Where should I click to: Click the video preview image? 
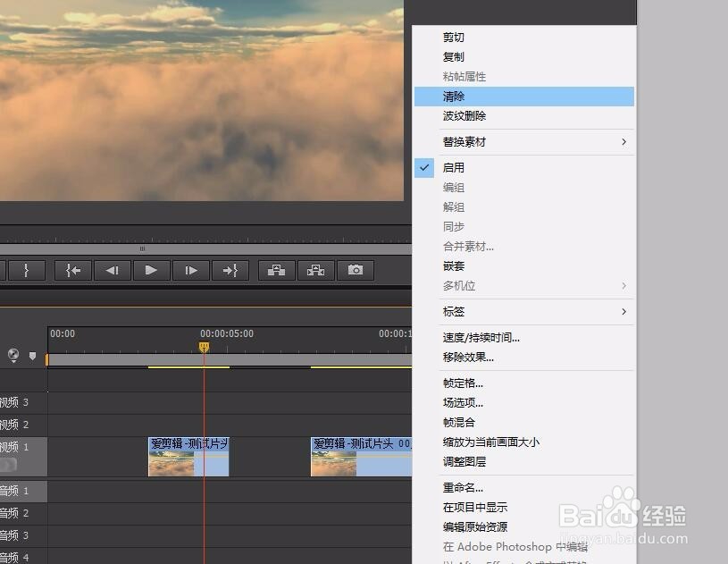click(x=202, y=100)
